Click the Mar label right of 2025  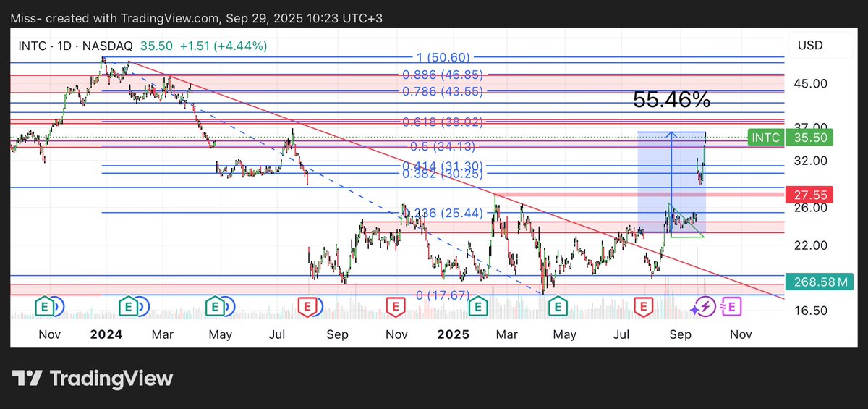pyautogui.click(x=506, y=334)
